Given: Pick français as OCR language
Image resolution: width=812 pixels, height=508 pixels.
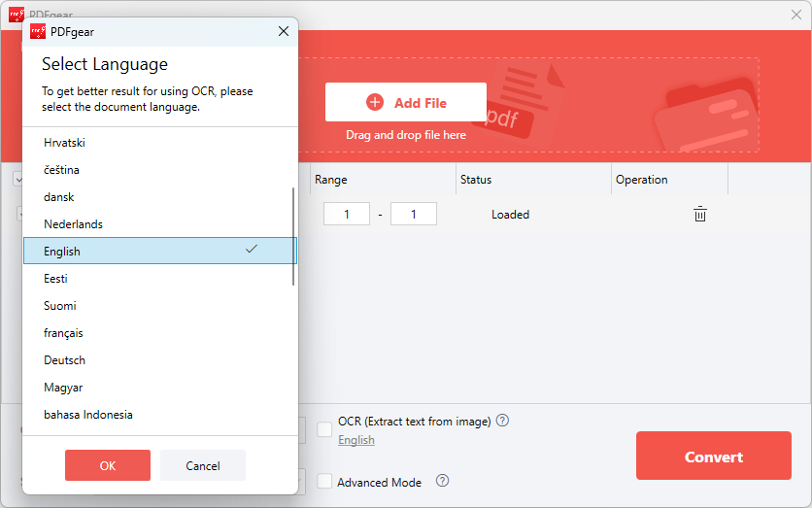Looking at the screenshot, I should click(x=160, y=333).
